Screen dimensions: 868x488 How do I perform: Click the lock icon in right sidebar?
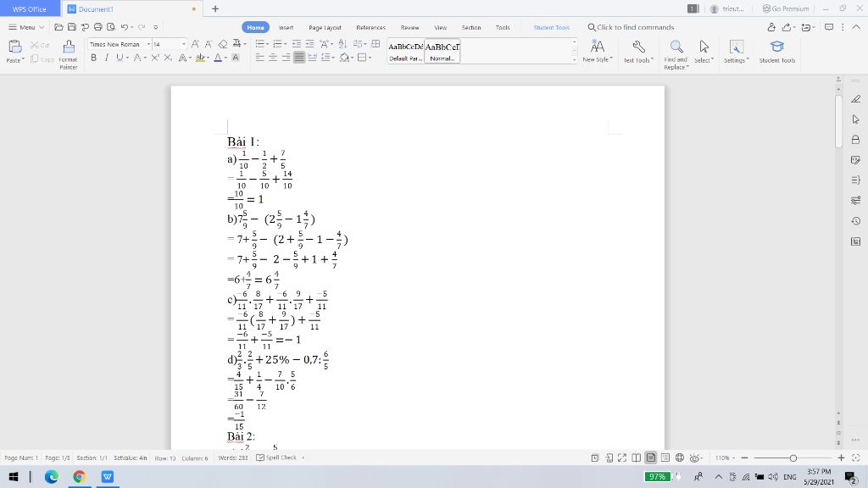[x=856, y=140]
